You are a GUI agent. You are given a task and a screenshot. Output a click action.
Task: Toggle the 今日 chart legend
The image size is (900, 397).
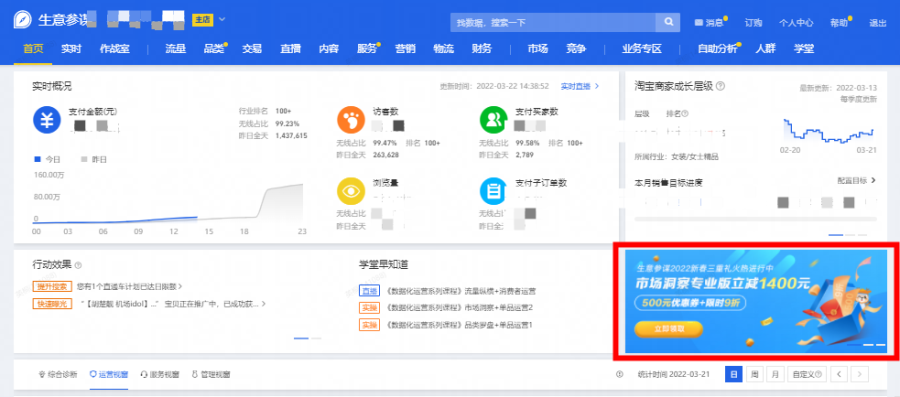[x=47, y=159]
